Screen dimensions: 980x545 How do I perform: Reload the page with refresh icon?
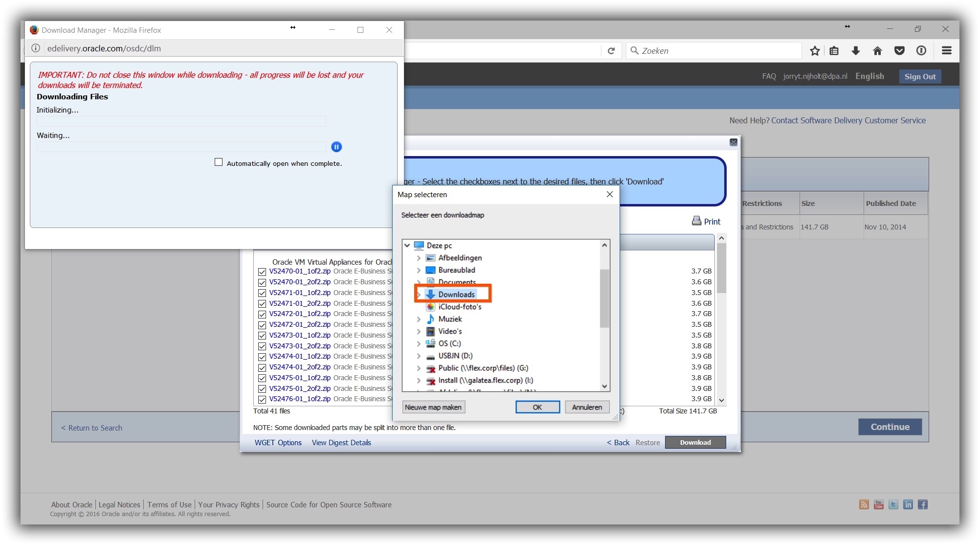(611, 51)
